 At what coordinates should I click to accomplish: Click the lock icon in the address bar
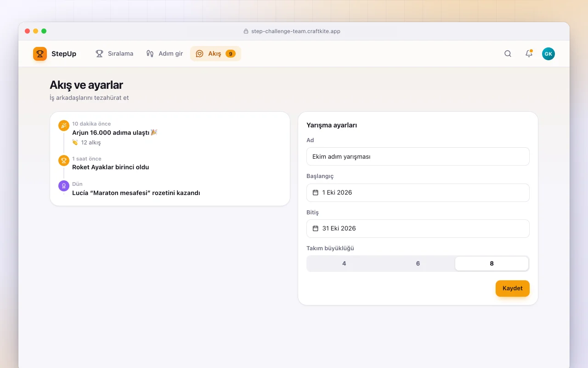coord(246,31)
